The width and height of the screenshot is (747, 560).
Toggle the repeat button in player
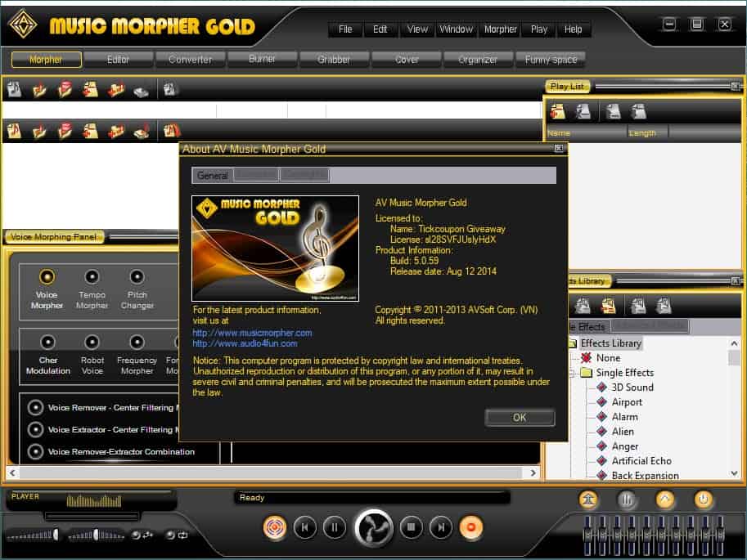tap(177, 535)
